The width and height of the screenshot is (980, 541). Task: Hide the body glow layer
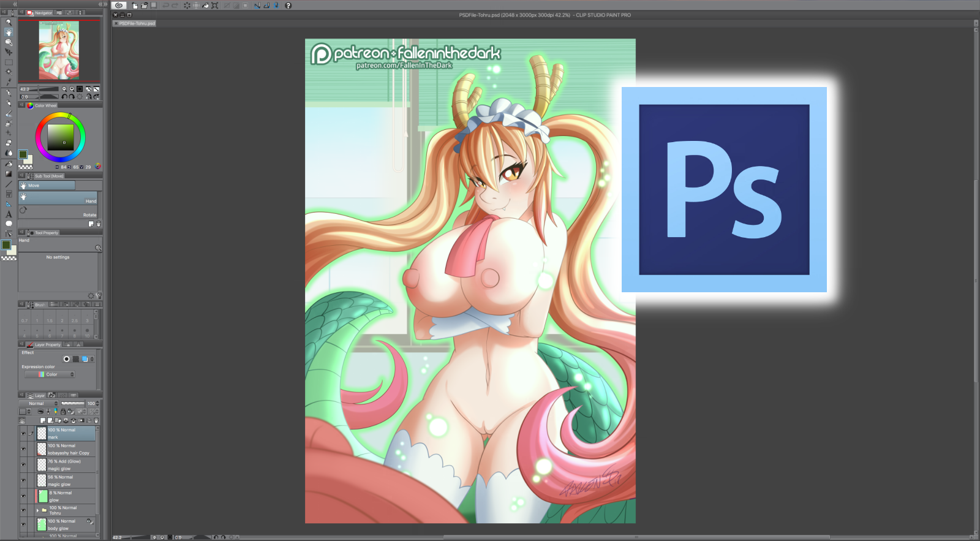point(23,525)
